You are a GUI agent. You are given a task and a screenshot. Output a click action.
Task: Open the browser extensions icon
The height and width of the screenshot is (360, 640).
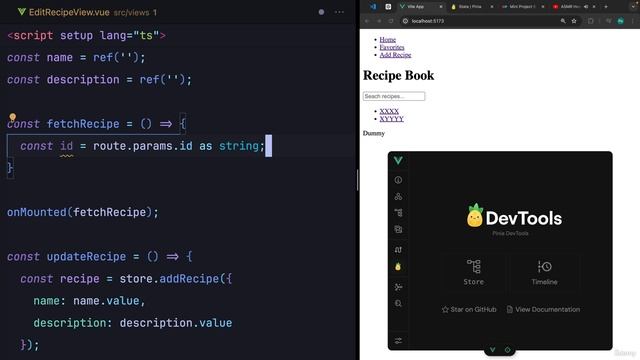pyautogui.click(x=591, y=21)
